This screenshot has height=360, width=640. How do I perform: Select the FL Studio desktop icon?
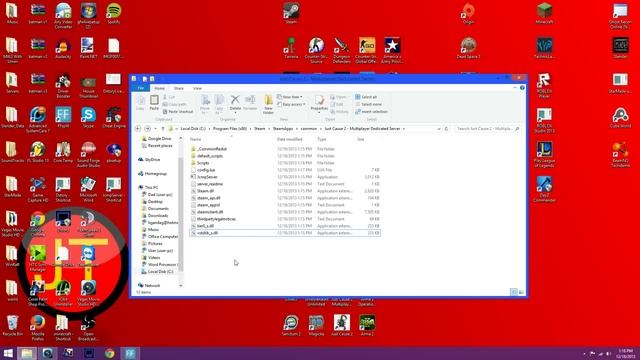38,152
